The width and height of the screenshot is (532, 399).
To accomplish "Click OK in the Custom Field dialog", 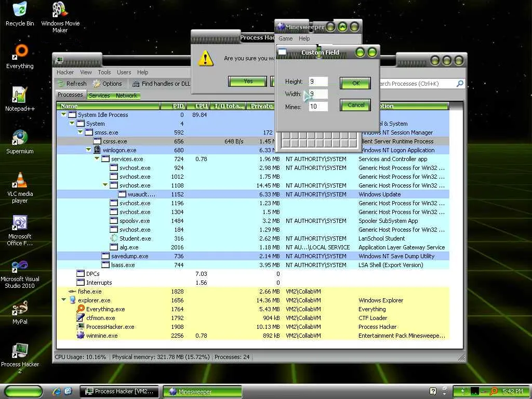I will point(355,83).
